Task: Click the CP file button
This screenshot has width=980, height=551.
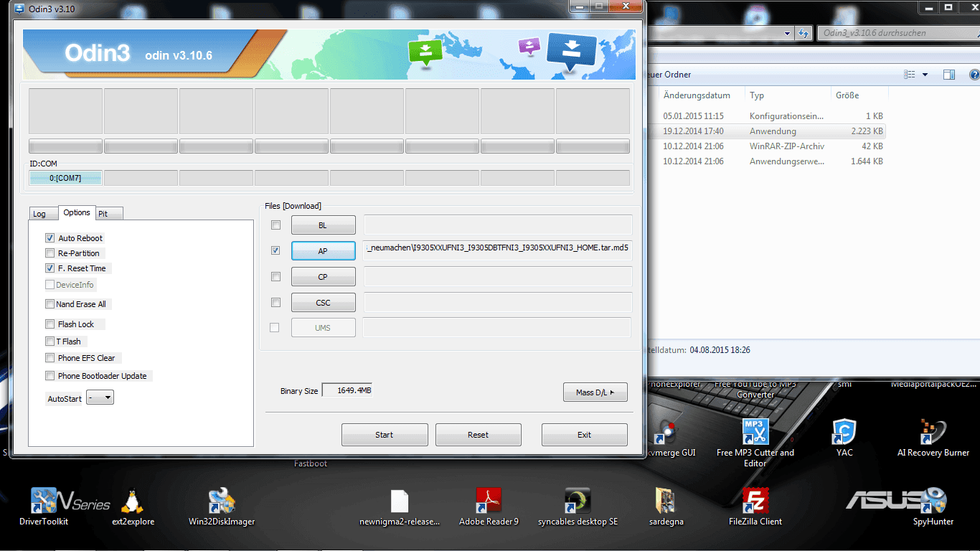Action: coord(323,277)
